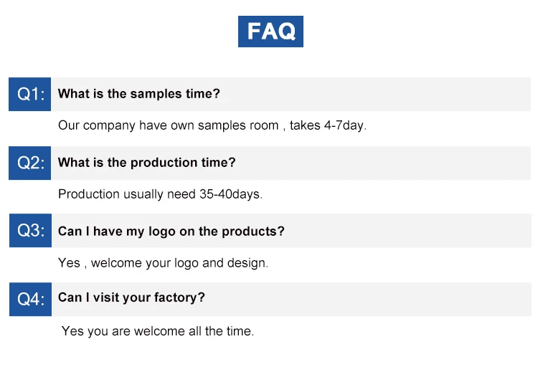The height and width of the screenshot is (392, 538).
Task: Select the blue Q2: label
Action: 30,163
